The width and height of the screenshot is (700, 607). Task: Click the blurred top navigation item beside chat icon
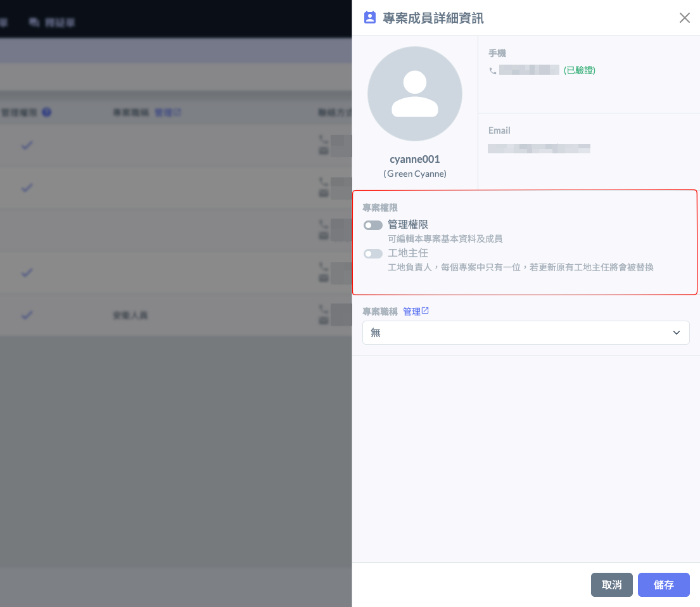coord(60,22)
